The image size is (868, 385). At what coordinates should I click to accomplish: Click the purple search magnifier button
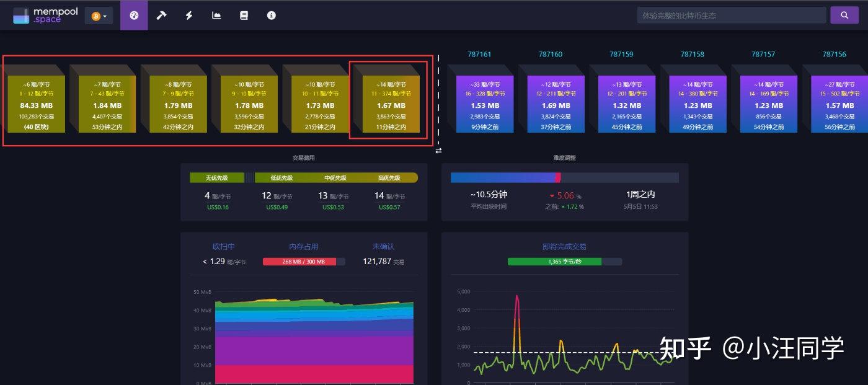pyautogui.click(x=844, y=15)
